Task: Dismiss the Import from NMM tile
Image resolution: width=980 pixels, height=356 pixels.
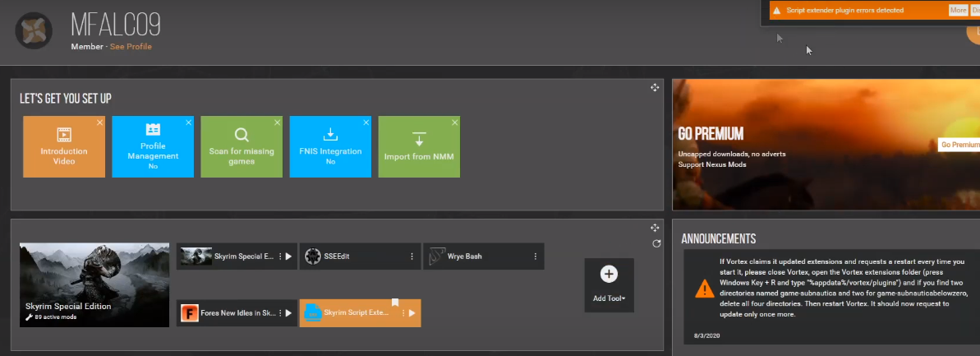Action: tap(454, 123)
